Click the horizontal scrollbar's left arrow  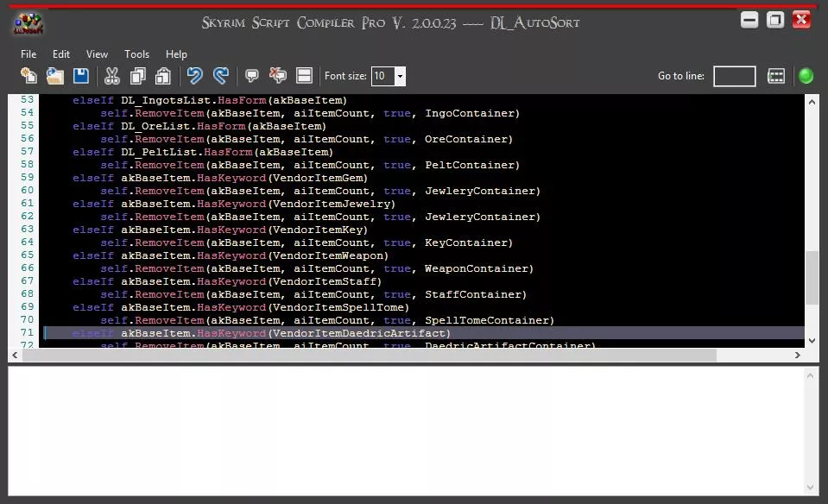pyautogui.click(x=15, y=356)
